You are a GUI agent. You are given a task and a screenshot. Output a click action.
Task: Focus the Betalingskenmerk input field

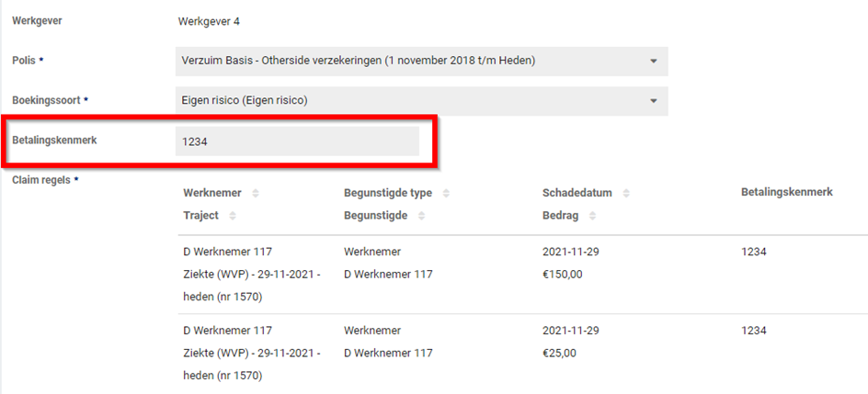click(297, 141)
